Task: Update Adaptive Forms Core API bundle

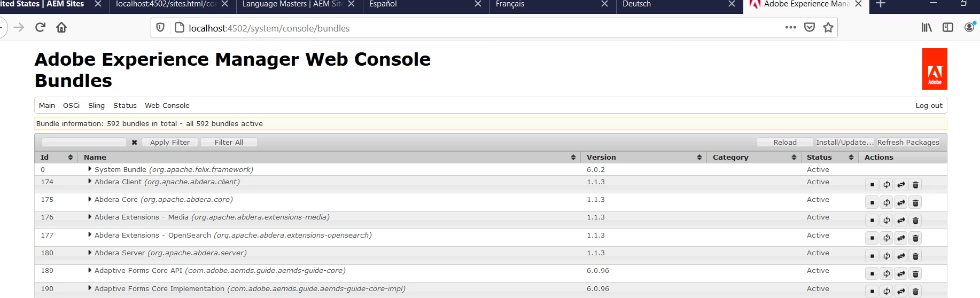Action: click(x=901, y=273)
